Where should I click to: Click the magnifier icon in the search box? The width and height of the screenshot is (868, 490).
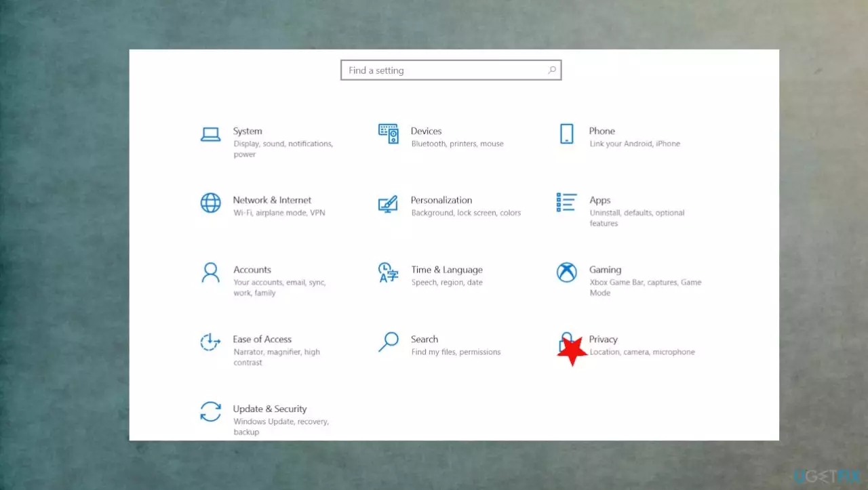tap(552, 70)
